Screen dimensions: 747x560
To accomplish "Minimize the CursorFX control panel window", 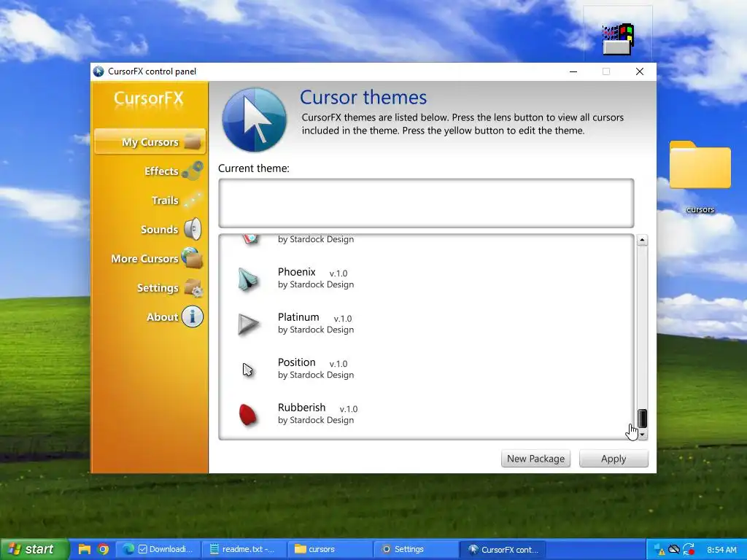I will [573, 71].
